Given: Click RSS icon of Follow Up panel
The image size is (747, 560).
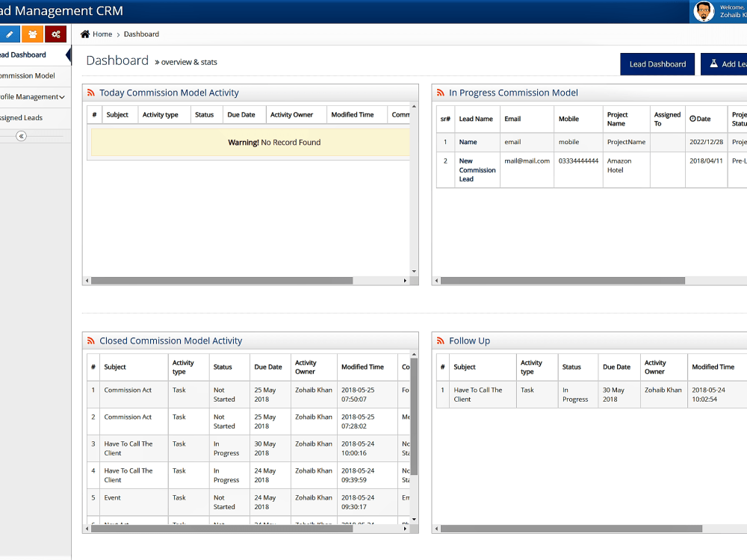Looking at the screenshot, I should click(441, 341).
